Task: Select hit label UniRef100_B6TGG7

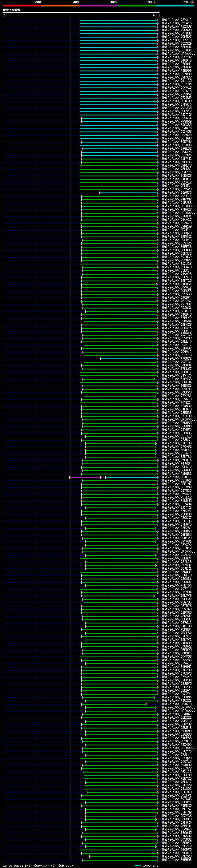Action: [177, 50]
